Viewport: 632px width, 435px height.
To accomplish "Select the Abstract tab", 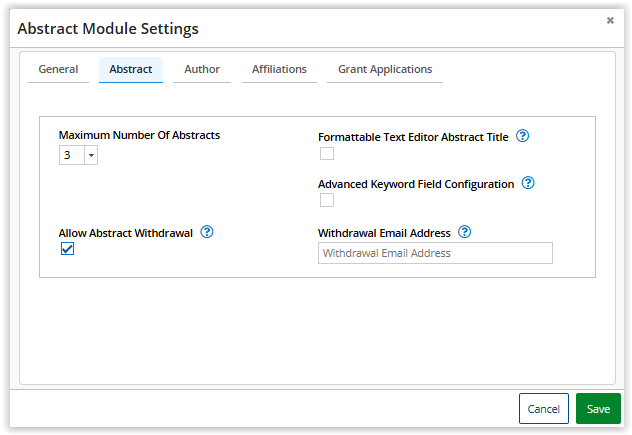I will click(x=130, y=70).
